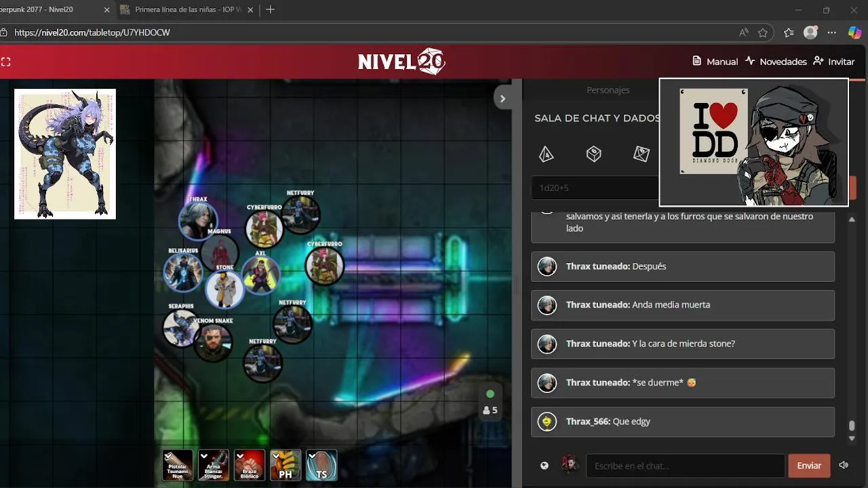Switch to the Cyberpunk 2077 - Nivel20 browser tab
Viewport: 868px width, 488px height.
coord(56,9)
